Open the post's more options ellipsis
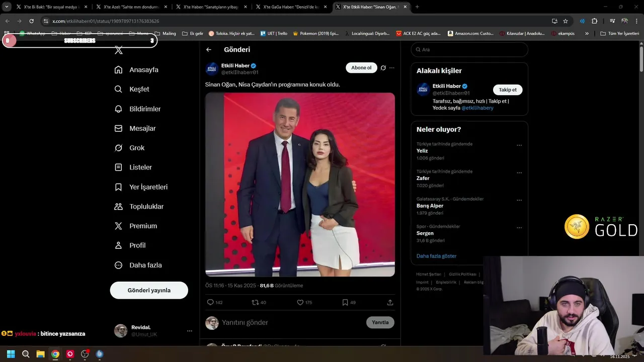 click(x=392, y=68)
